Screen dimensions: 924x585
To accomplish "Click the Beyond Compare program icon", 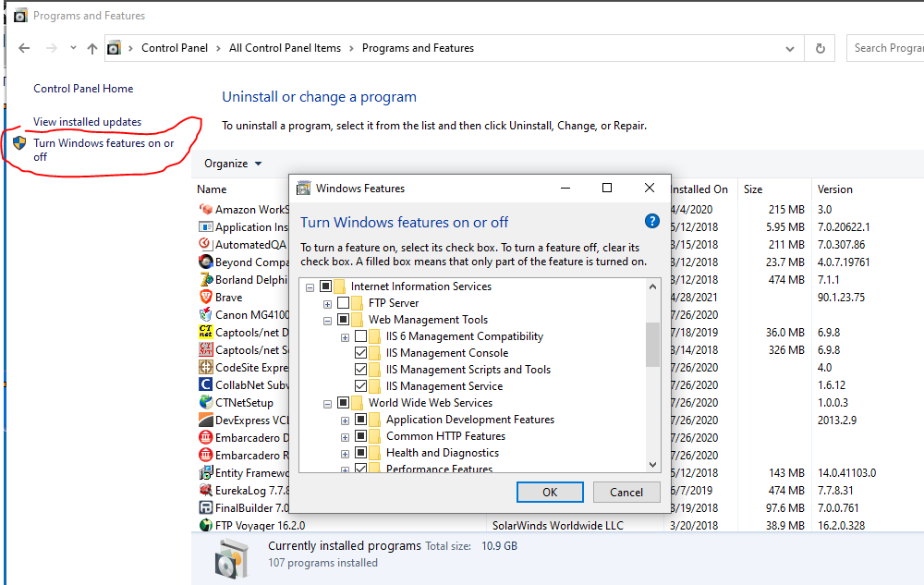I will pyautogui.click(x=206, y=262).
